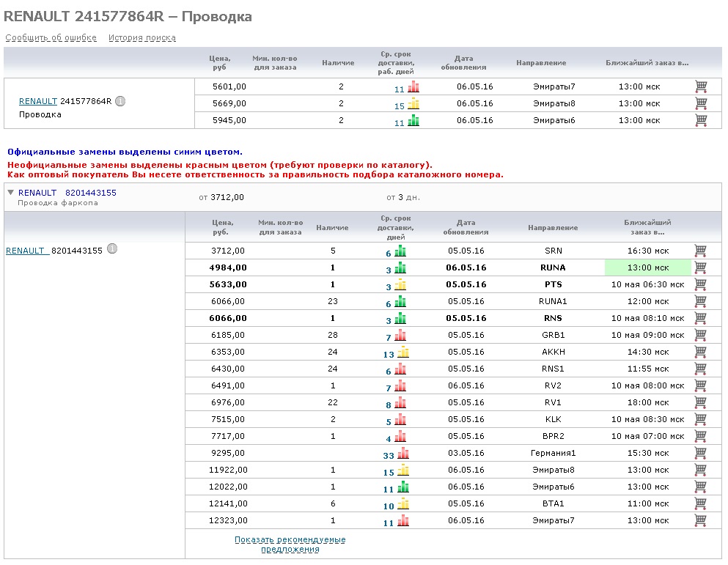Click "Показать рекомендуемые предложения" link
This screenshot has height=565, width=728.
pyautogui.click(x=290, y=544)
